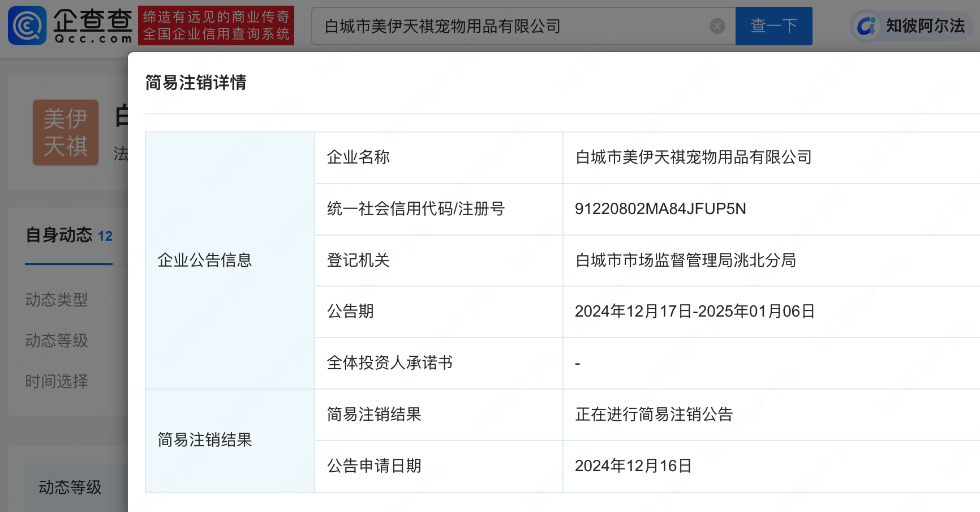Viewport: 980px width, 512px height.
Task: Click the 知彼阿尔法 logo icon
Action: click(x=866, y=26)
